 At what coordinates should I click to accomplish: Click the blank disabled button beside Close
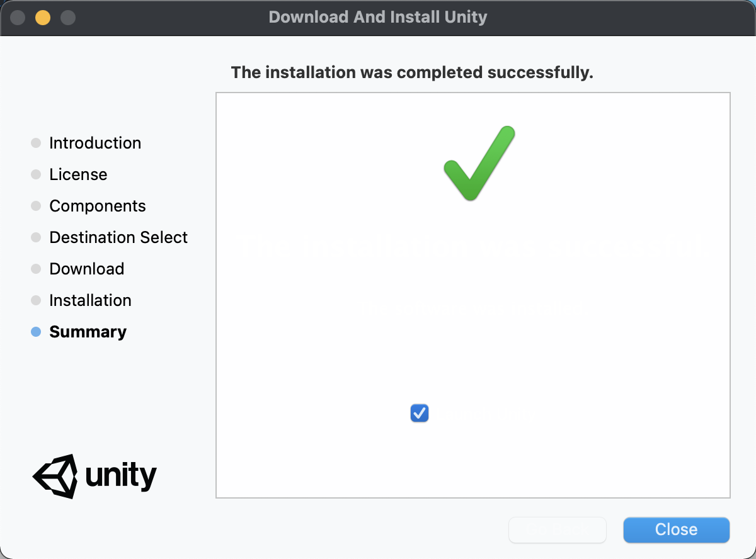tap(557, 529)
